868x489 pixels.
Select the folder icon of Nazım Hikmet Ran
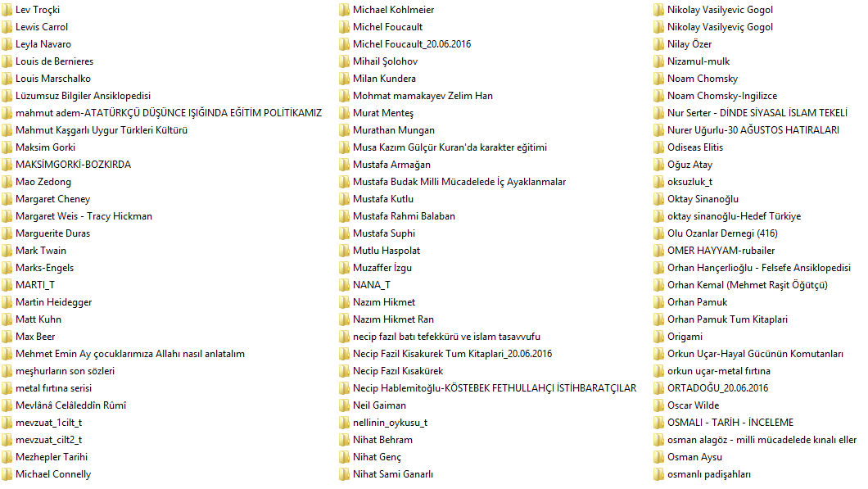(x=344, y=319)
